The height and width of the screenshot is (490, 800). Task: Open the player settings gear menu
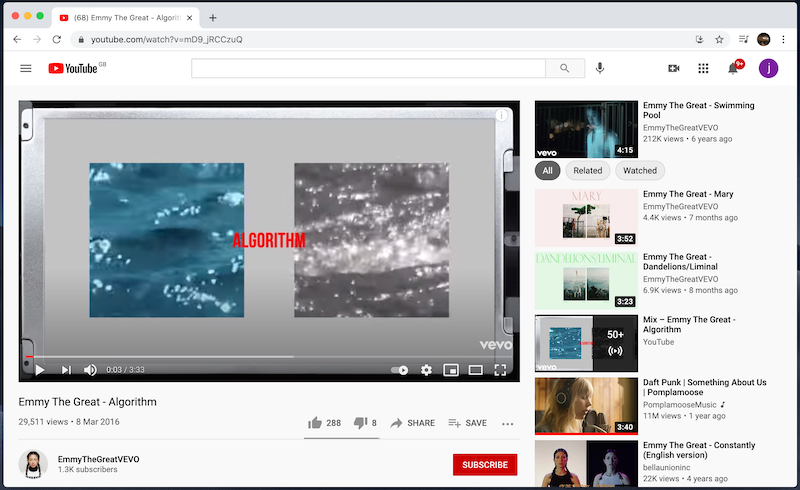pos(426,370)
